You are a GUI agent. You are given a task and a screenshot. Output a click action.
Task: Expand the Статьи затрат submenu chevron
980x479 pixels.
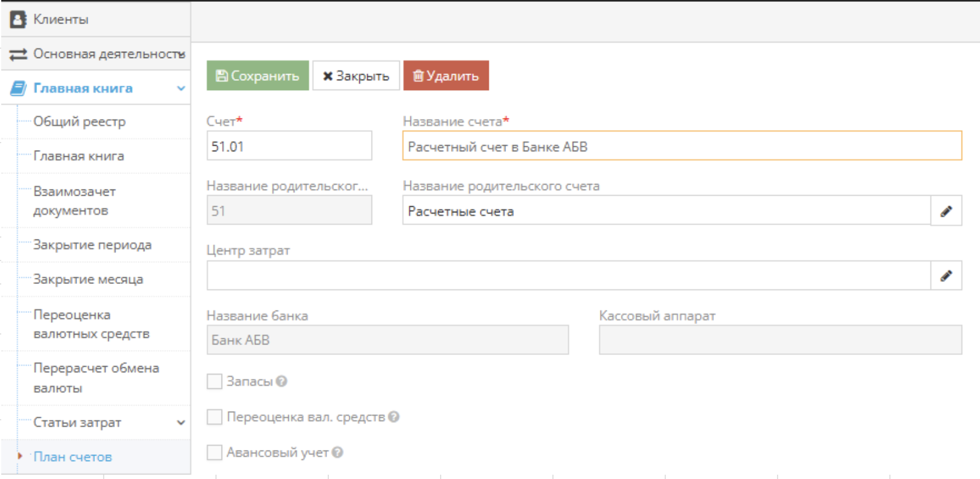[181, 423]
